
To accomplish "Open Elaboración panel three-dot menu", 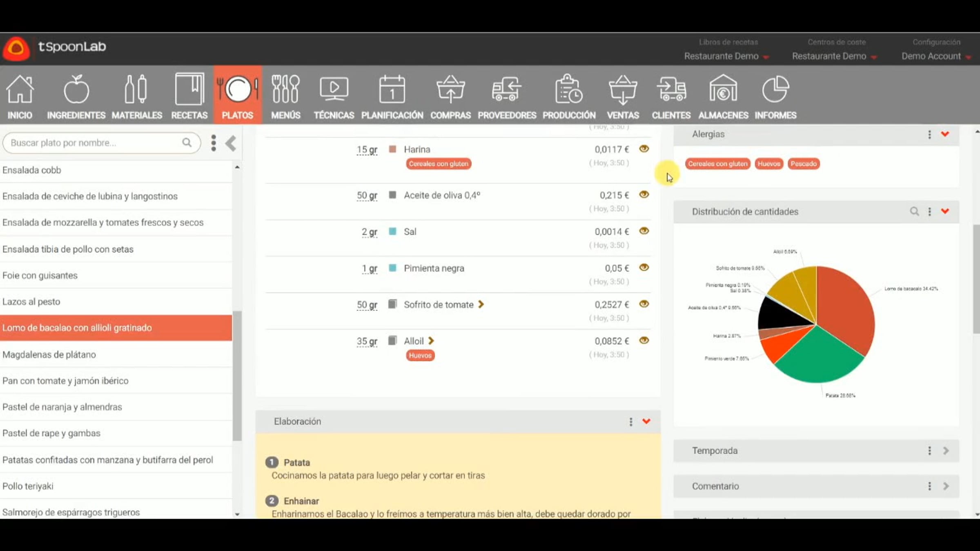I will (x=631, y=422).
